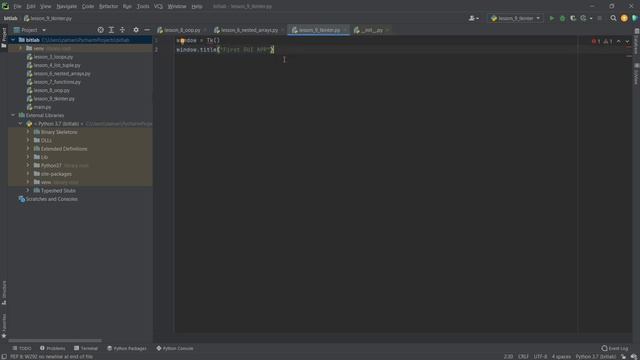Click the teal plugin icon at top right

coord(635,18)
